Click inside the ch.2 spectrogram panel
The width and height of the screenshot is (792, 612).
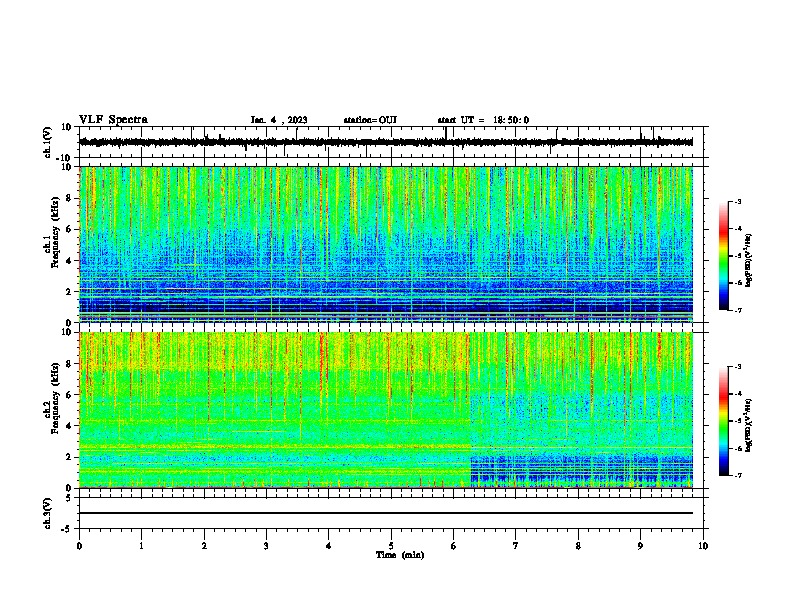pos(386,410)
